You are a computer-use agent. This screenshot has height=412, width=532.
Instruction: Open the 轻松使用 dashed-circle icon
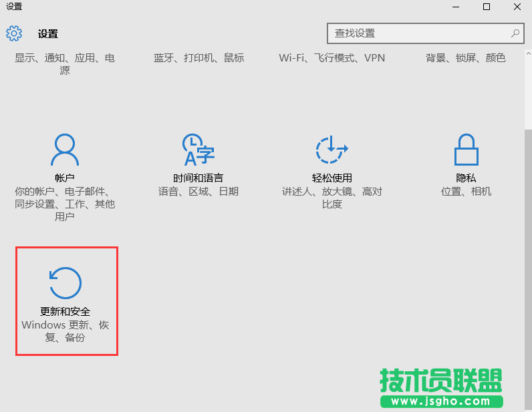331,150
